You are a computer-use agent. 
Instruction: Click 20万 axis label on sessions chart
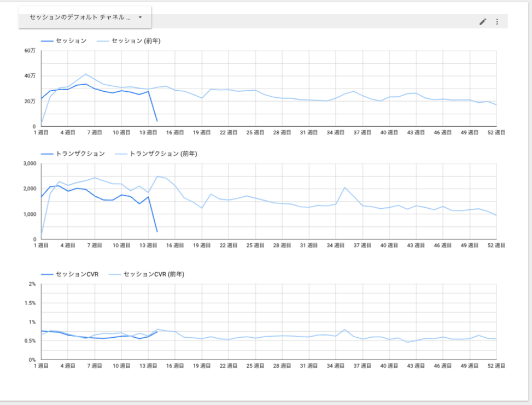[x=30, y=101]
